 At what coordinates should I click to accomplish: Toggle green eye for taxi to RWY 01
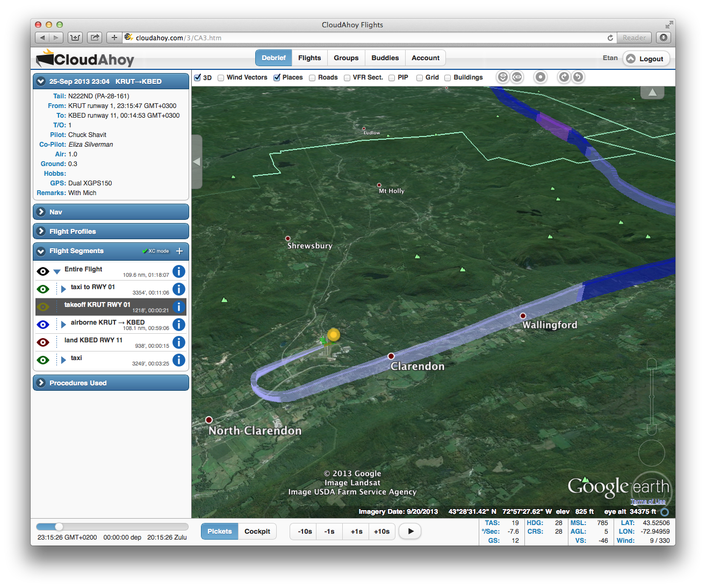(x=43, y=289)
